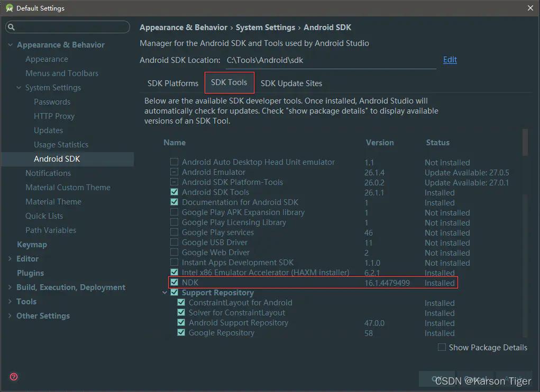Click the Android SDK Location path field
This screenshot has height=392, width=540.
coord(331,61)
